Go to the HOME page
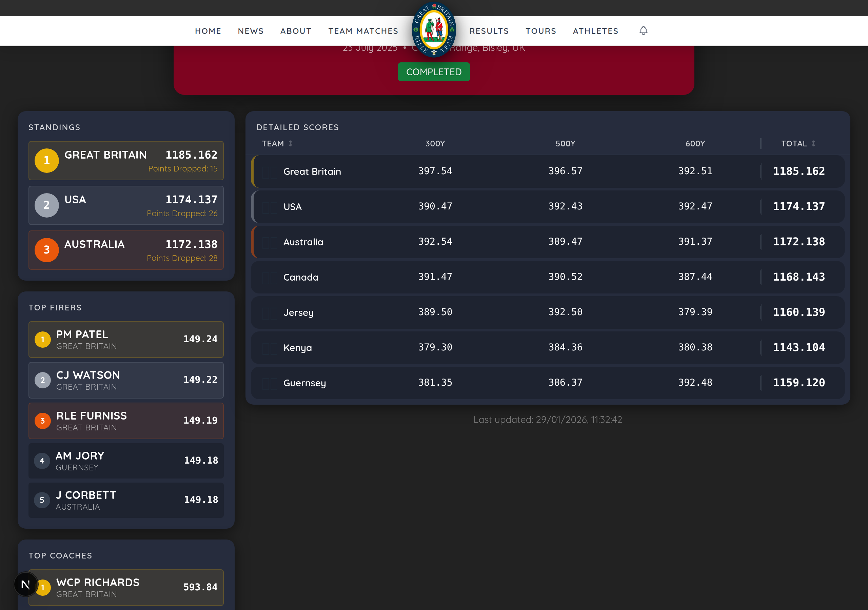Viewport: 868px width, 610px height. tap(208, 31)
